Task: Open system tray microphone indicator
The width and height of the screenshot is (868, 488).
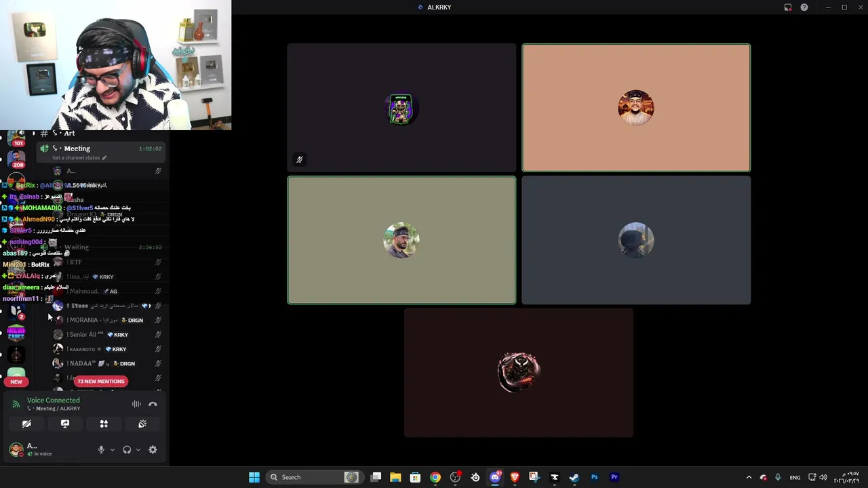Action: (778, 477)
